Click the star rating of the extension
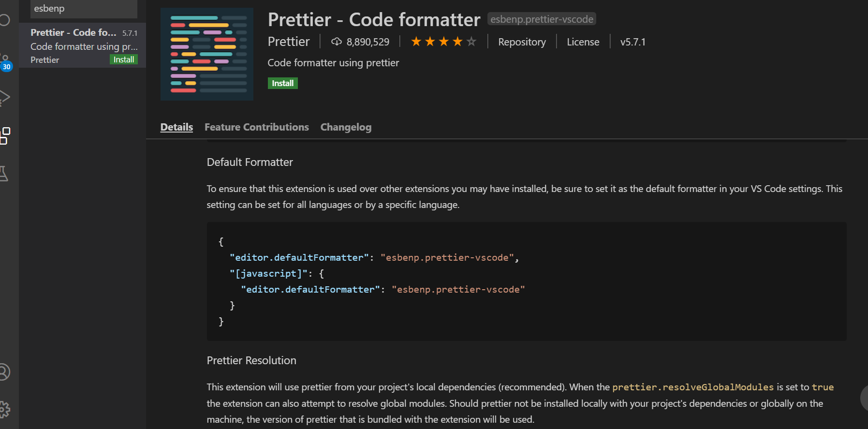Viewport: 868px width, 429px height. pyautogui.click(x=443, y=42)
